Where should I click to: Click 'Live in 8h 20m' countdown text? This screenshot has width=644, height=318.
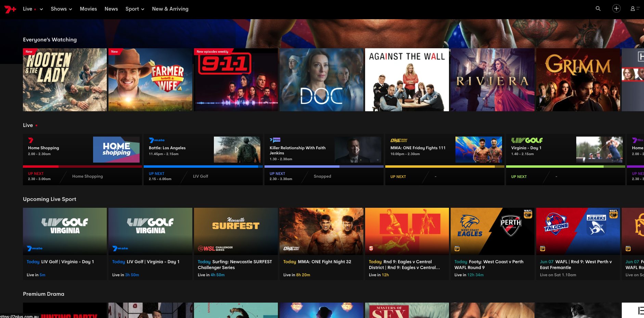click(297, 275)
